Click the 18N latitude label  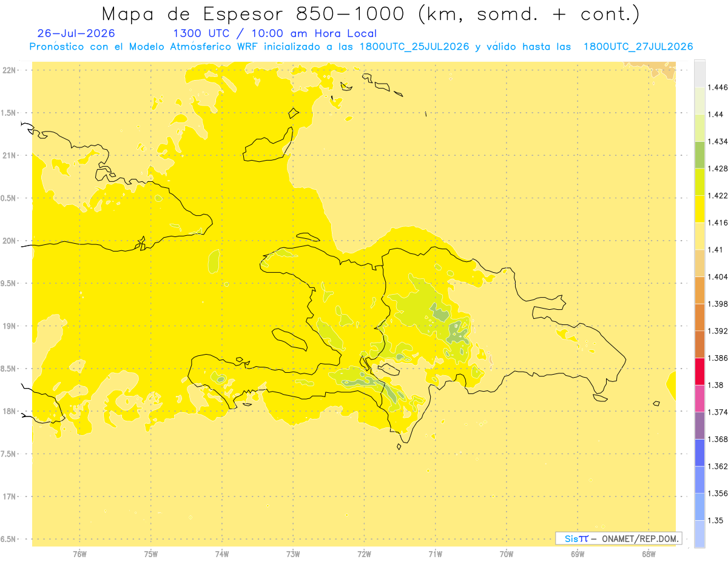point(10,411)
